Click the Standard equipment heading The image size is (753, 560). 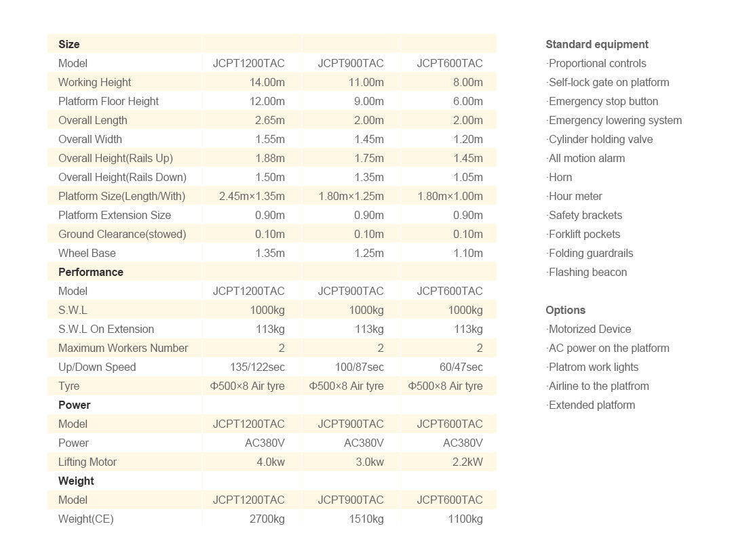[x=597, y=44]
